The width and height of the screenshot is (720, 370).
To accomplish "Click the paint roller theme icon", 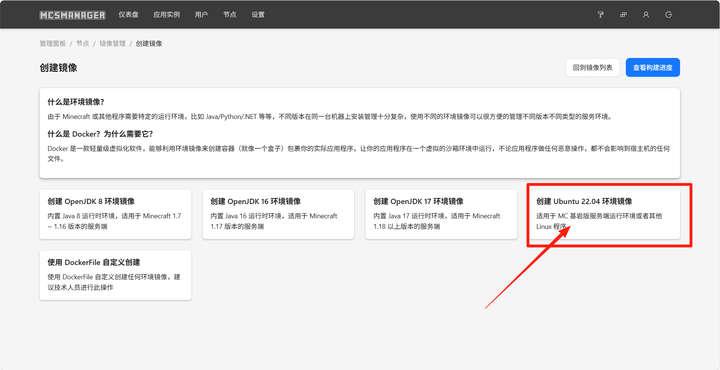I will [600, 15].
